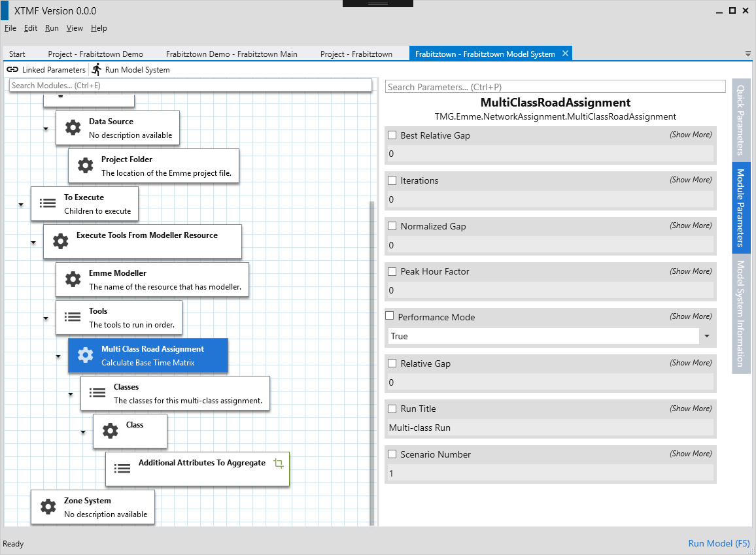Open the tab overflow arrow at far right

click(x=747, y=54)
